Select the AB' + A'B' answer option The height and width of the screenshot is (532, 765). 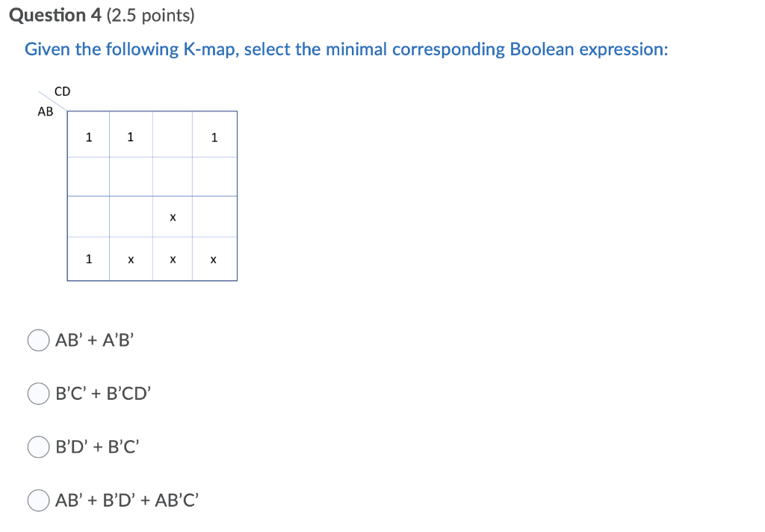coord(38,340)
